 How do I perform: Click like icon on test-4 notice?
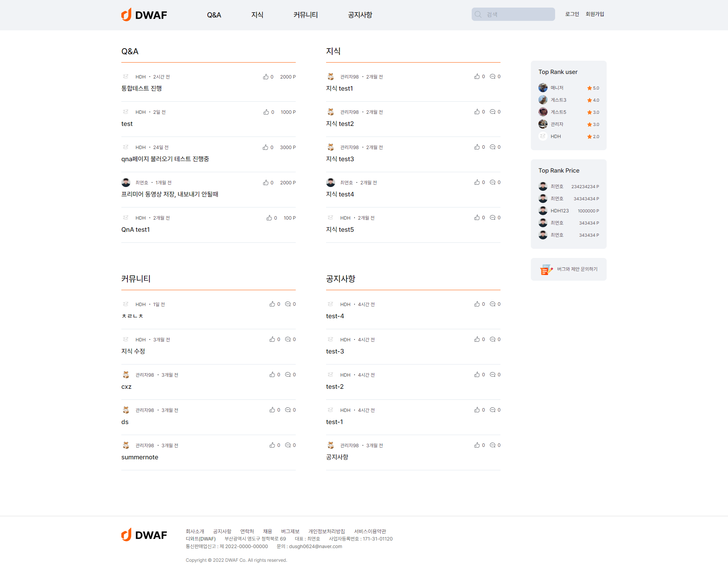[x=477, y=304]
